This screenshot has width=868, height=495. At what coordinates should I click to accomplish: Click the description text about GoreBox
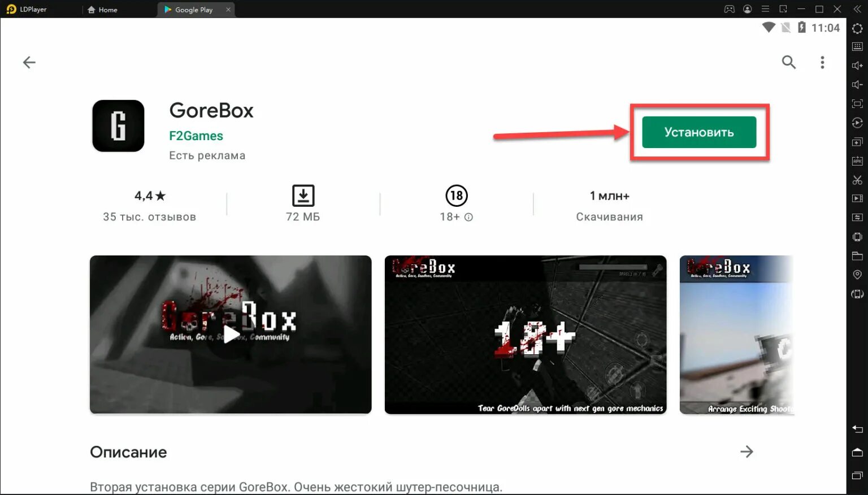click(x=296, y=487)
